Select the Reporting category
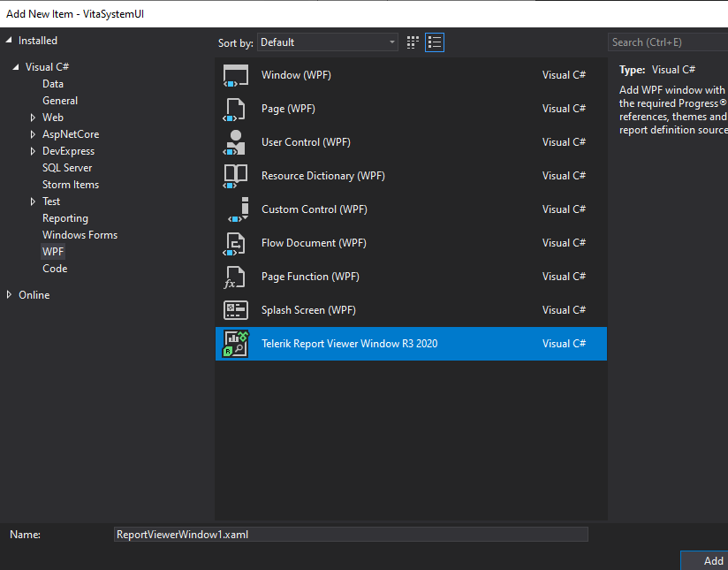The width and height of the screenshot is (728, 570). pos(65,218)
